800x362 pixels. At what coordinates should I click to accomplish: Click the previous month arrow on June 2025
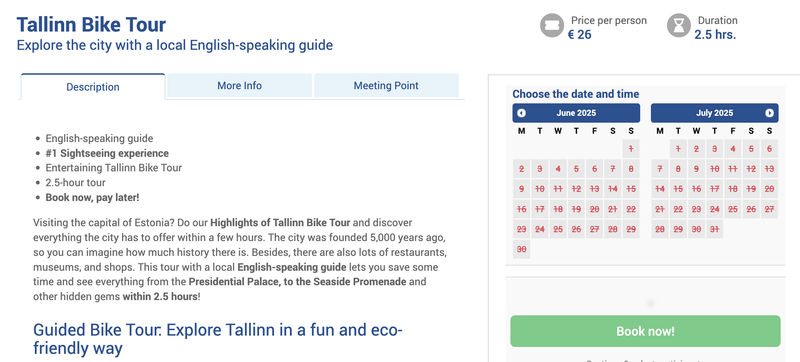tap(521, 113)
